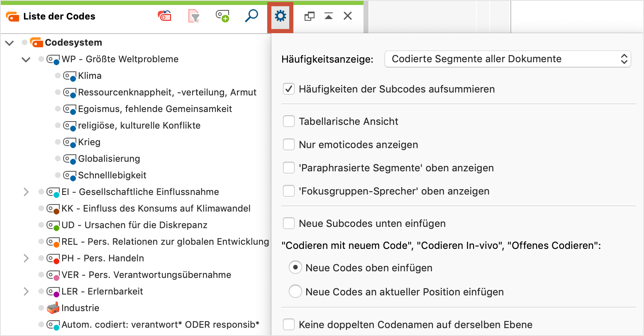Screen dimensions: 644x336
Task: Click the Liste der Codes title icon
Action: [x=12, y=17]
